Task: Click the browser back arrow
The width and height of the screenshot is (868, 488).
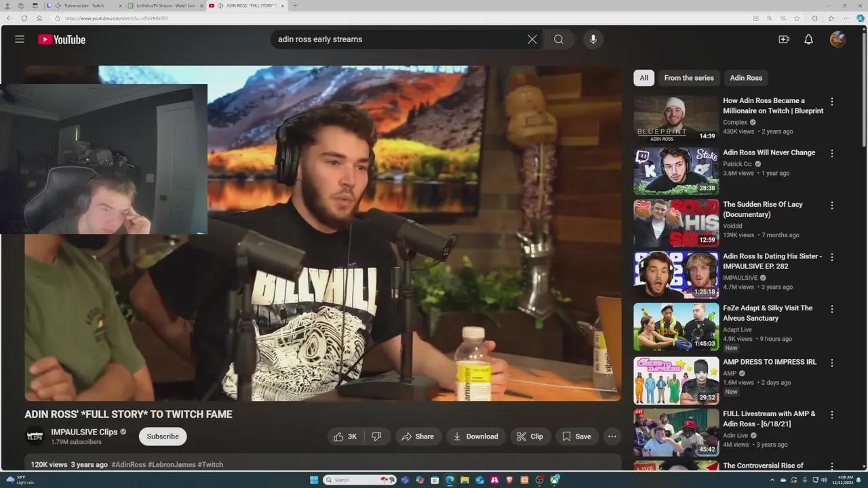Action: pos(9,18)
